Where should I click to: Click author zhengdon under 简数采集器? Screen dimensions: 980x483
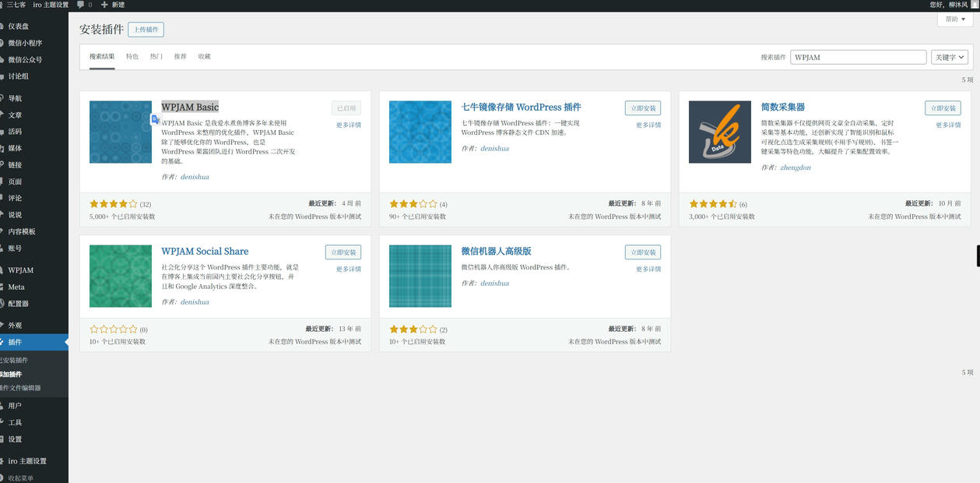tap(796, 167)
